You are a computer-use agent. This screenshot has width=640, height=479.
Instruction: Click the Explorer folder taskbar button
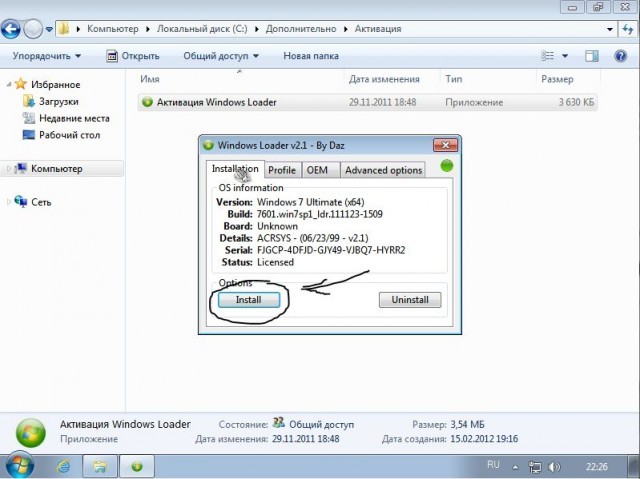click(100, 466)
